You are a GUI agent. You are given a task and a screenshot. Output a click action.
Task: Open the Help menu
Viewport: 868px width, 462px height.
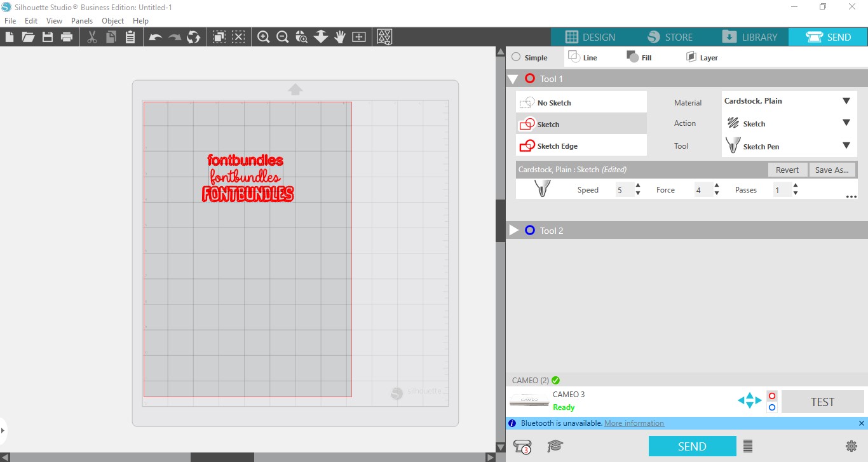[140, 21]
